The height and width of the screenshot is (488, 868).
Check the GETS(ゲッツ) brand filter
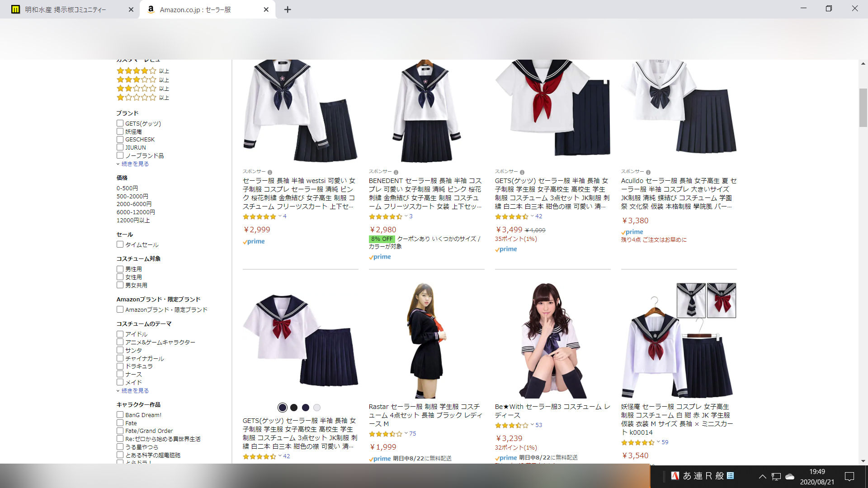point(120,123)
